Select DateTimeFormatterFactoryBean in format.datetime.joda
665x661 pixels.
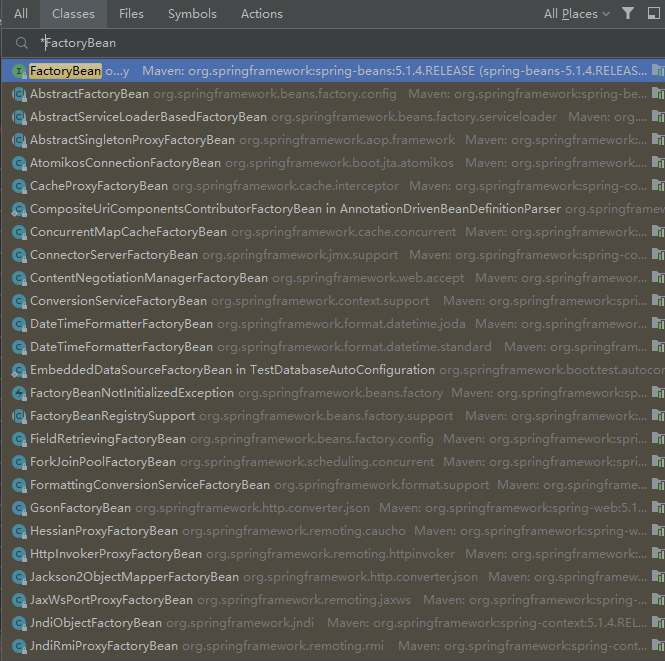coord(333,324)
